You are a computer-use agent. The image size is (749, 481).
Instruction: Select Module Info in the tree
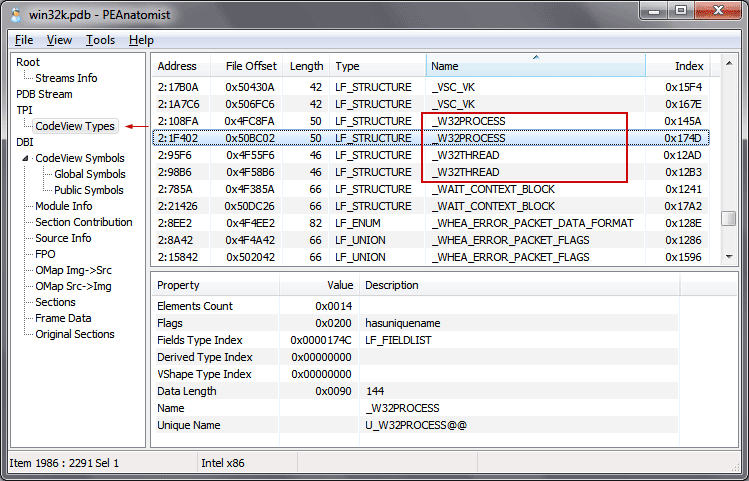point(64,206)
